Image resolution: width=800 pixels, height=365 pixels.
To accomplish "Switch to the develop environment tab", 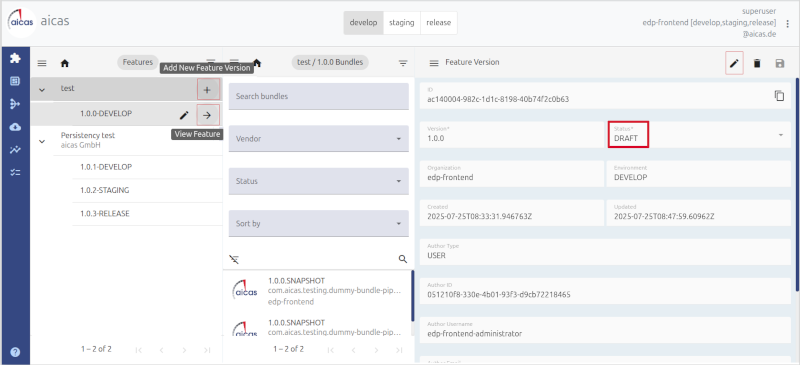I will (x=363, y=23).
